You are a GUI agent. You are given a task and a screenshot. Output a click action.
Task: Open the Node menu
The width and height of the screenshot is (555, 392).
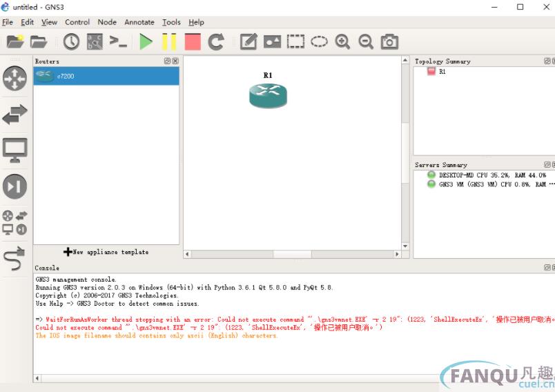tap(107, 22)
